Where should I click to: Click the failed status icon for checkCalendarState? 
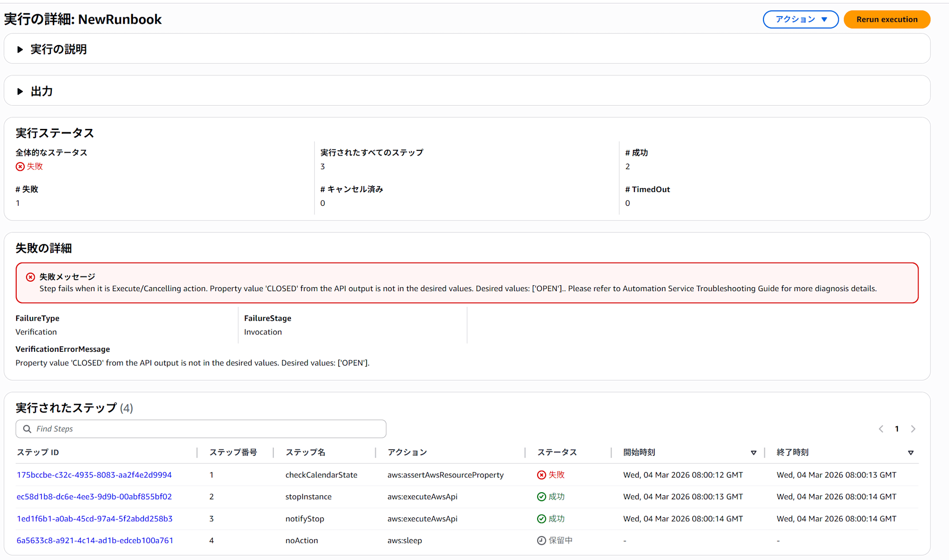tap(541, 475)
